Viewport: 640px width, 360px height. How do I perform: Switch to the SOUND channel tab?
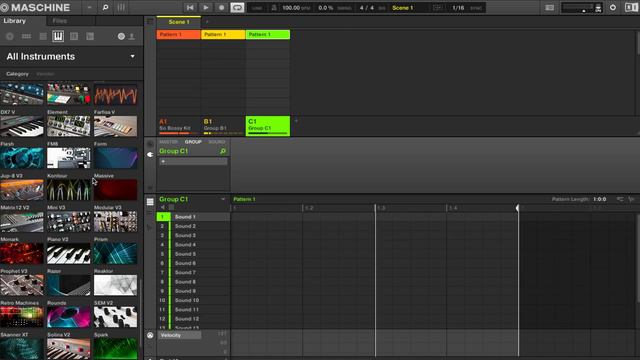pos(217,142)
